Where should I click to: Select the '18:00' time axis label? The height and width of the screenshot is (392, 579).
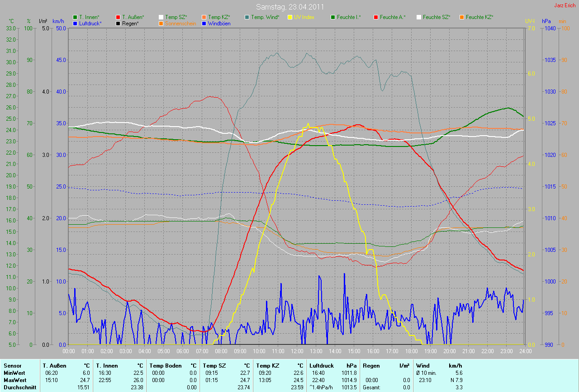click(411, 351)
